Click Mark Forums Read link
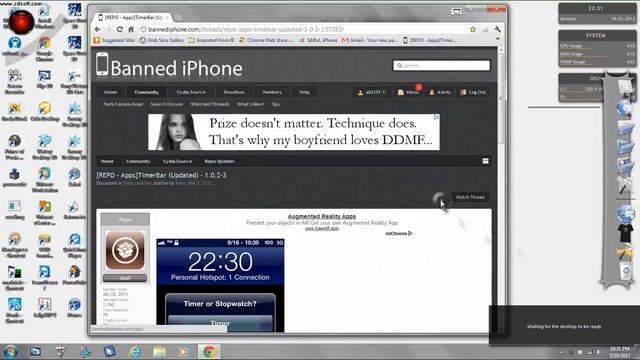Screen dimensions: 640x360 123,104
